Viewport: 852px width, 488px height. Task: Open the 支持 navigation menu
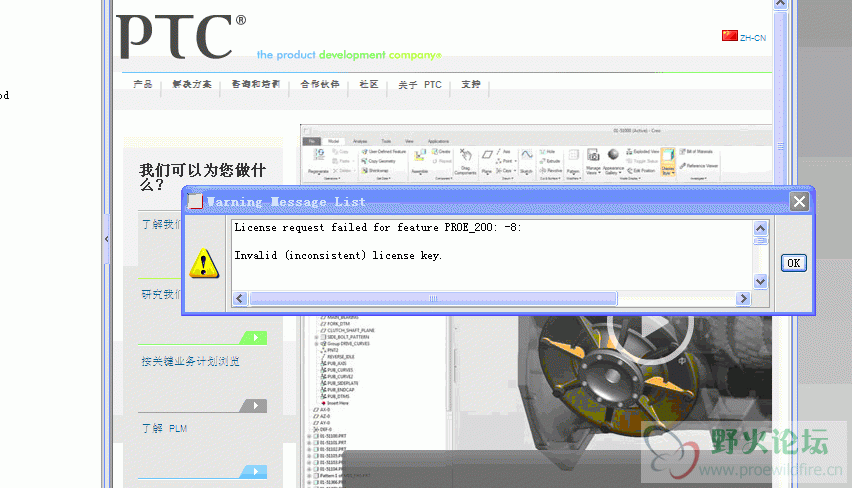tap(471, 84)
